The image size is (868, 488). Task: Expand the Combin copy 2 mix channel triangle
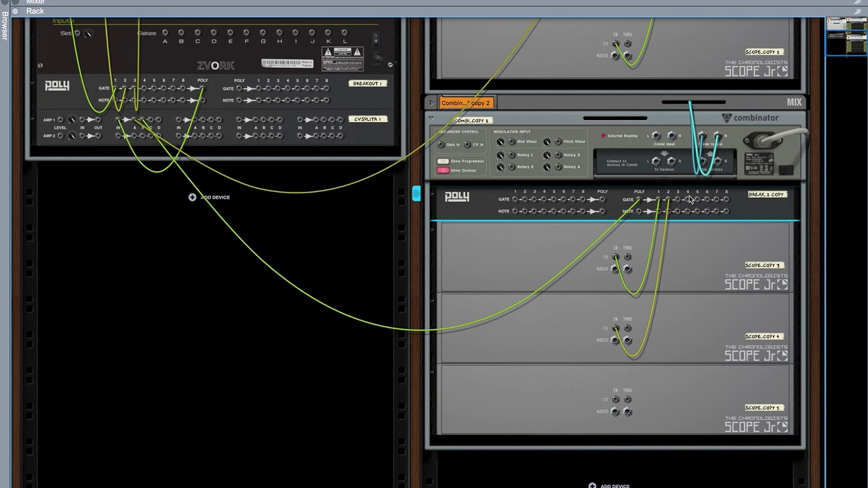[431, 103]
